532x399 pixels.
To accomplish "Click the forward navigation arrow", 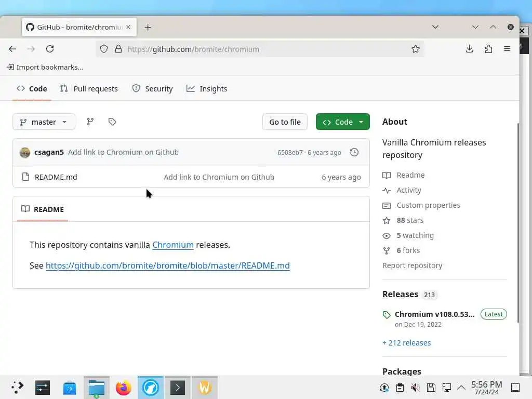I will coord(31,49).
